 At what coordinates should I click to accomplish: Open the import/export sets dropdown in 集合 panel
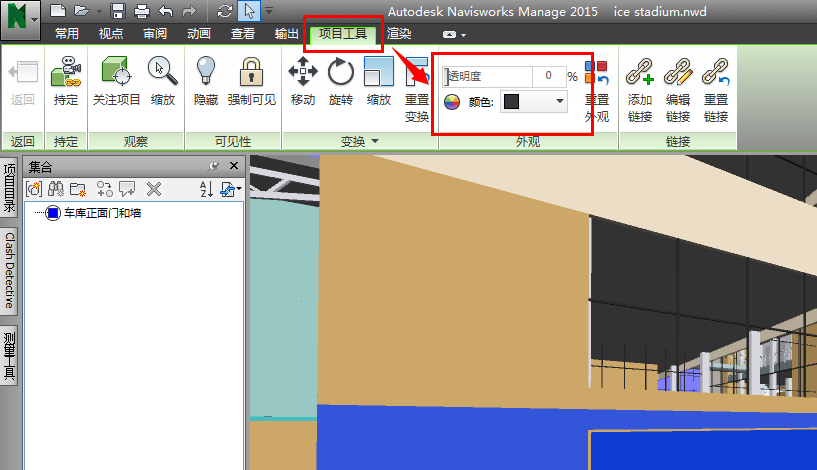231,188
